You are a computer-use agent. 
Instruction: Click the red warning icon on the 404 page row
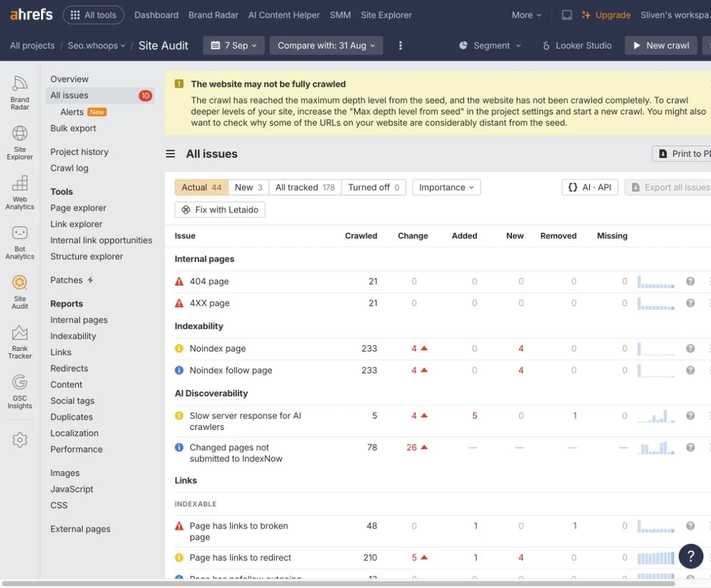pyautogui.click(x=179, y=281)
